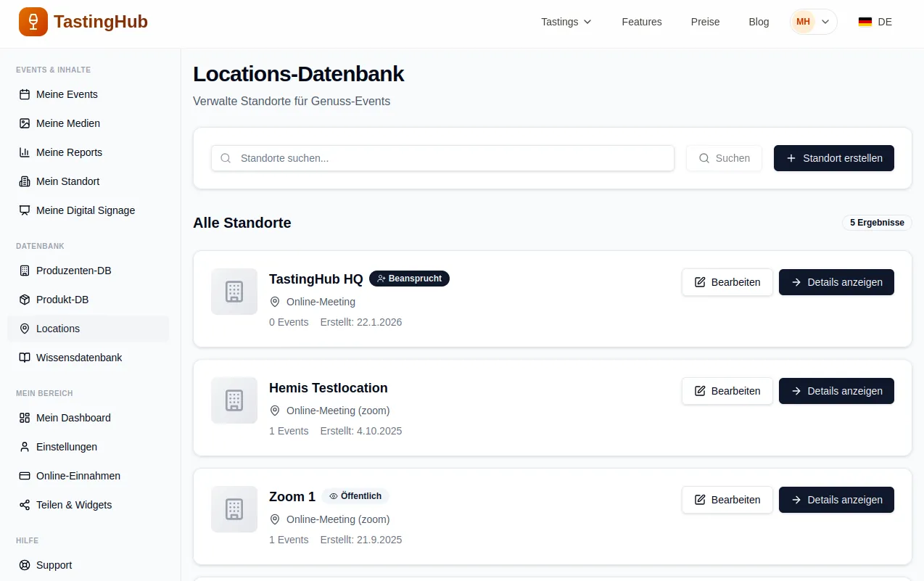Viewport: 924px width, 581px height.
Task: Click the TastingHub wine glass logo
Action: [33, 22]
